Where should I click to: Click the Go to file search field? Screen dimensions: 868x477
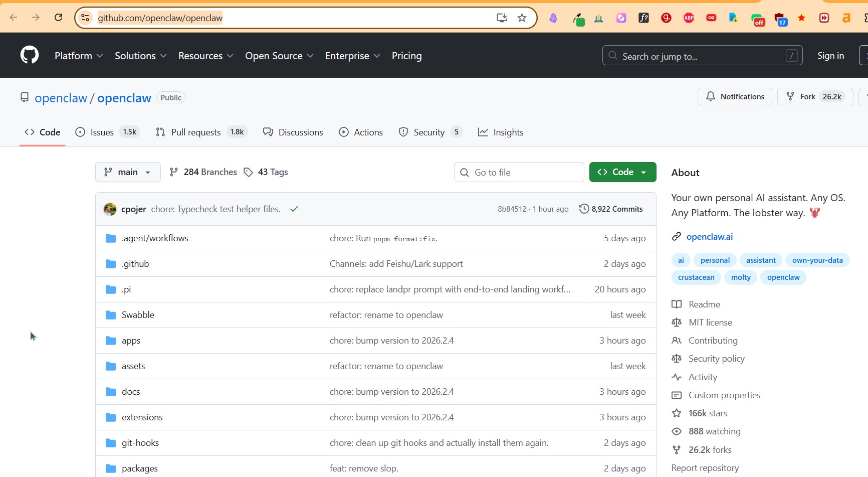[519, 172]
